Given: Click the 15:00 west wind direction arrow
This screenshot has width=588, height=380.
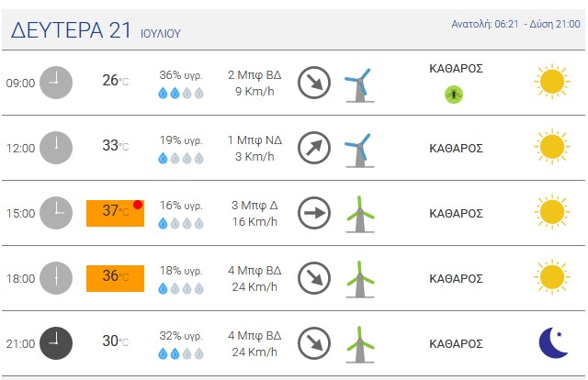Looking at the screenshot, I should [314, 213].
